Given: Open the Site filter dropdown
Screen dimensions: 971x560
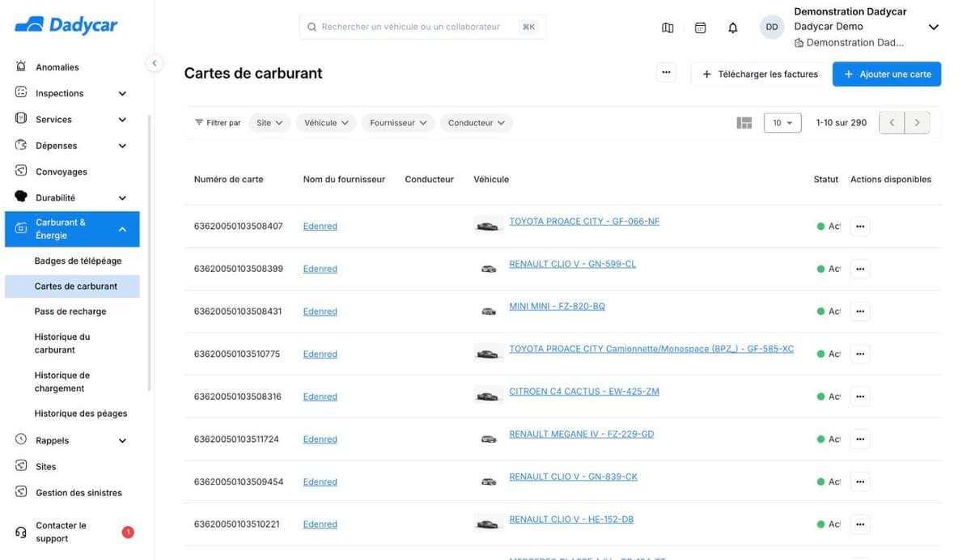Looking at the screenshot, I should 269,123.
